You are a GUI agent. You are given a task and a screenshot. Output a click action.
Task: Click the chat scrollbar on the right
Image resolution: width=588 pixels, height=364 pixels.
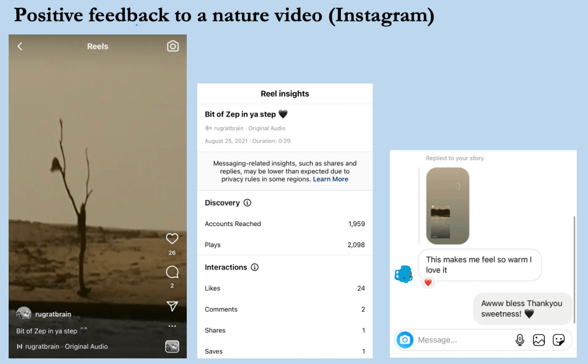point(574,270)
